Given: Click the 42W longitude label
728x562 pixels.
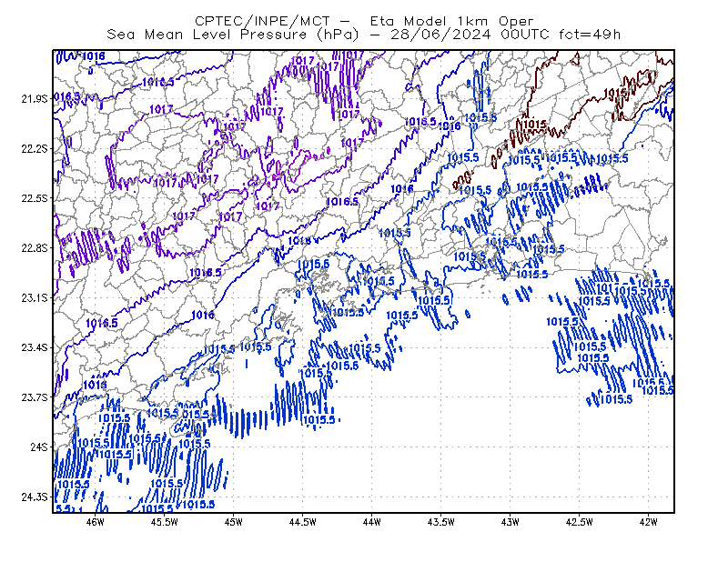Looking at the screenshot, I should 649,522.
